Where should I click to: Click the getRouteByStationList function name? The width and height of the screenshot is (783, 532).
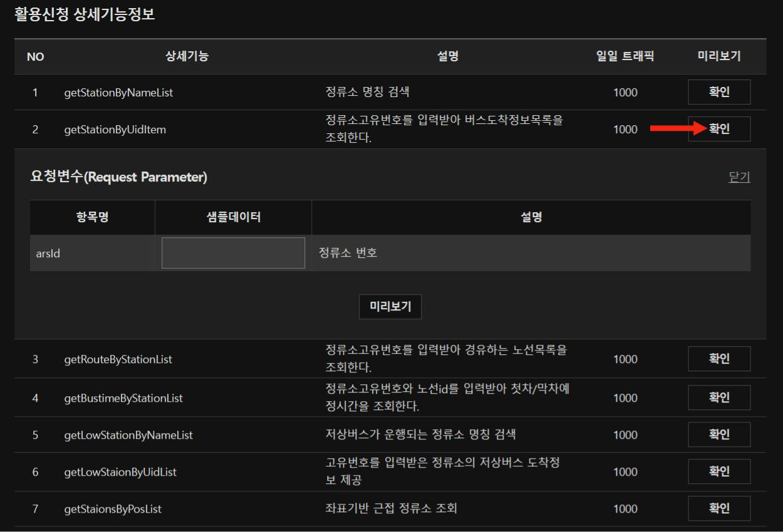pos(118,359)
